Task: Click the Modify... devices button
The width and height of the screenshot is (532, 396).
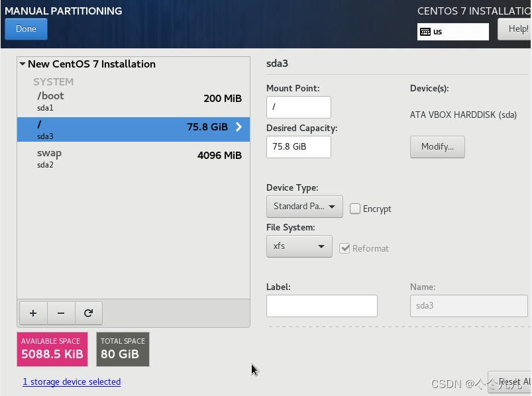Action: pos(437,147)
